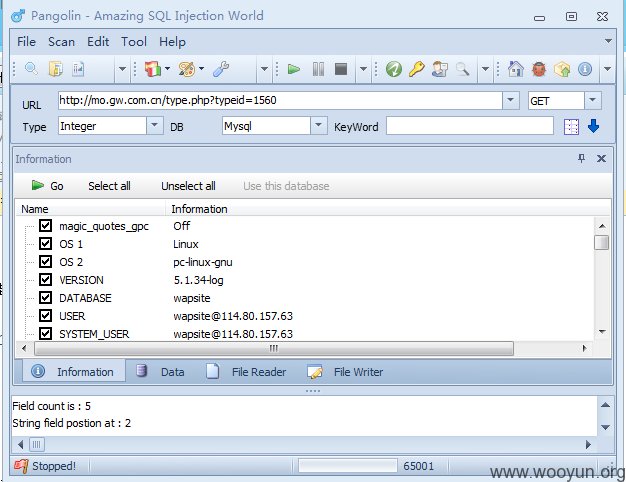Click the log pane horizontal scroll thumb

[x=36, y=444]
